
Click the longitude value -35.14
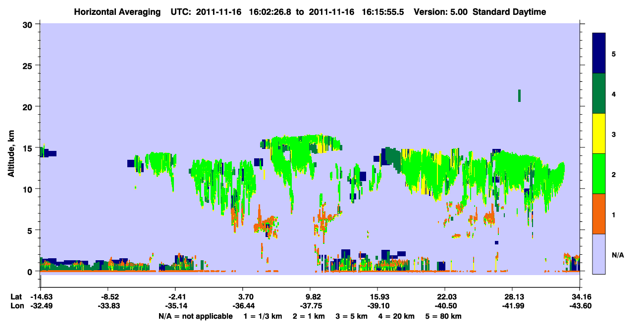tap(175, 306)
